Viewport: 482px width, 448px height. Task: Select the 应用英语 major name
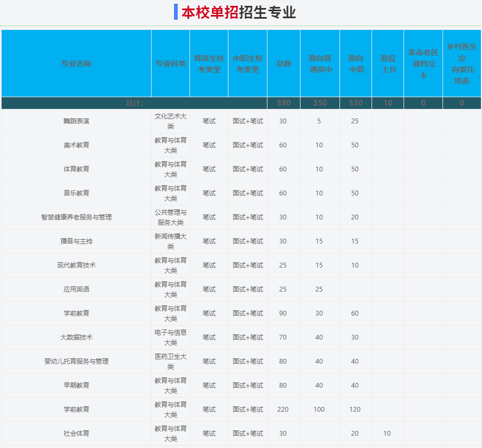coord(76,289)
